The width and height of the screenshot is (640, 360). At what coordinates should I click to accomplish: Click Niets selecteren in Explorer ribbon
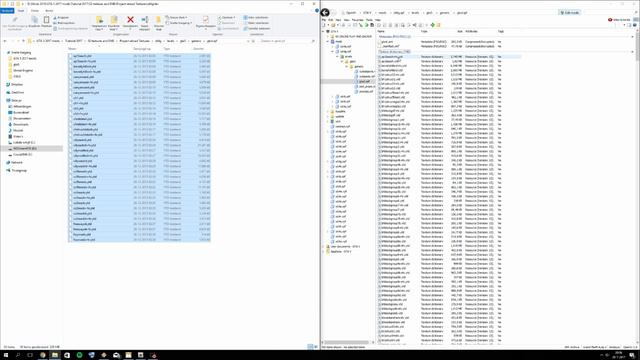click(x=256, y=23)
